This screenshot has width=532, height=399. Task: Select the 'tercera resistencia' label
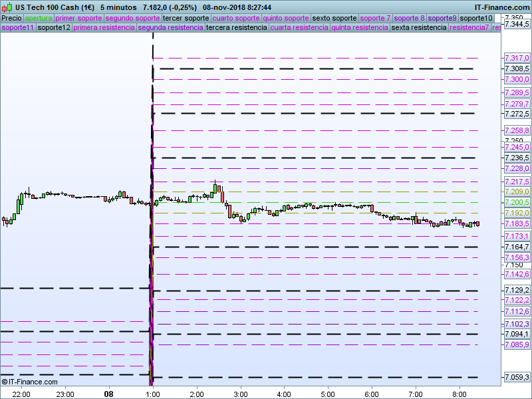236,28
